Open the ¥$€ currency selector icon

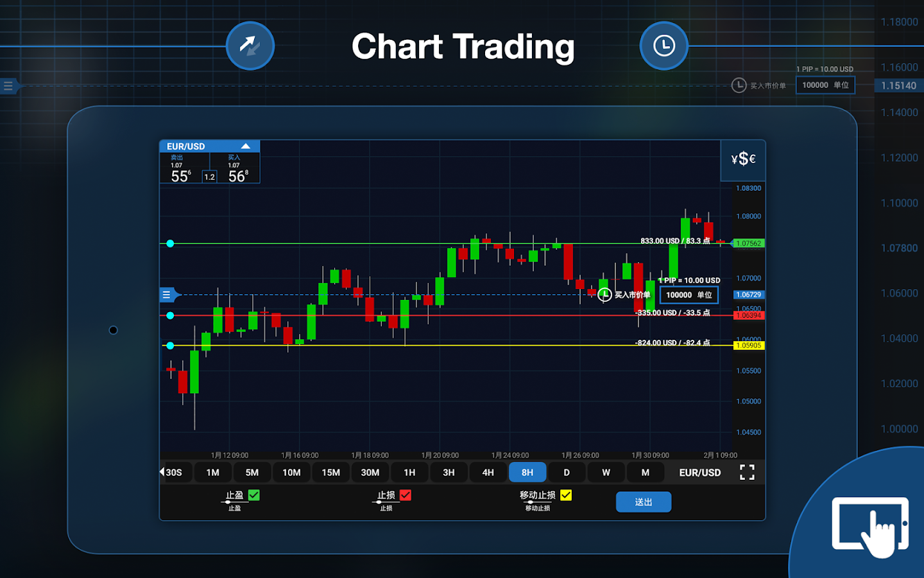tap(743, 159)
